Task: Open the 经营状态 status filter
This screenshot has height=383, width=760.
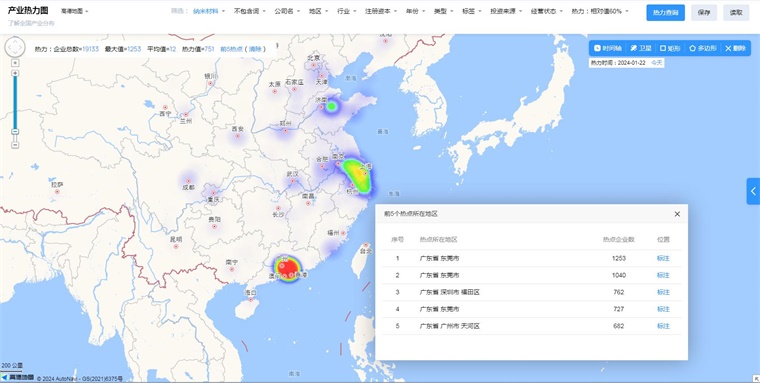Action: tap(547, 11)
